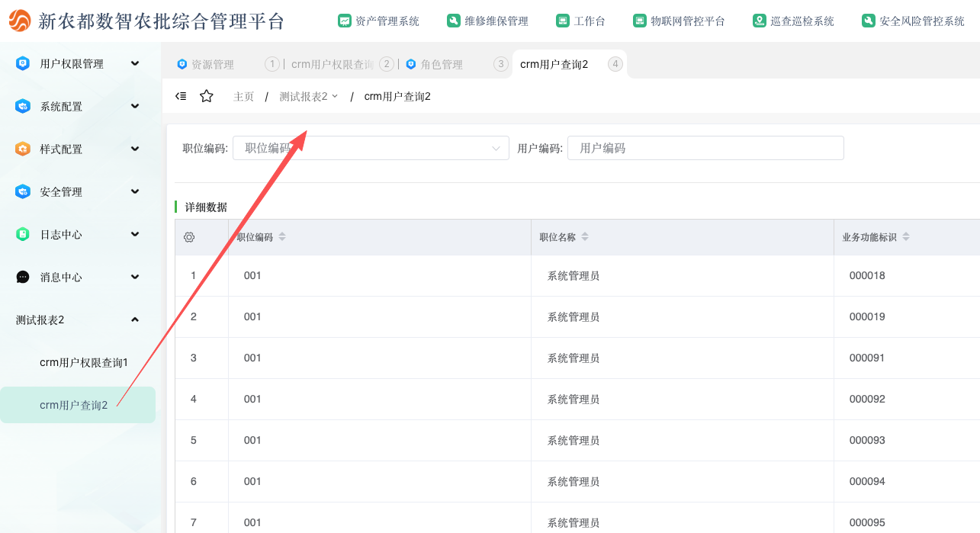Open 维修维保管理 from top navigation
Viewport: 980px width, 533px height.
488,21
